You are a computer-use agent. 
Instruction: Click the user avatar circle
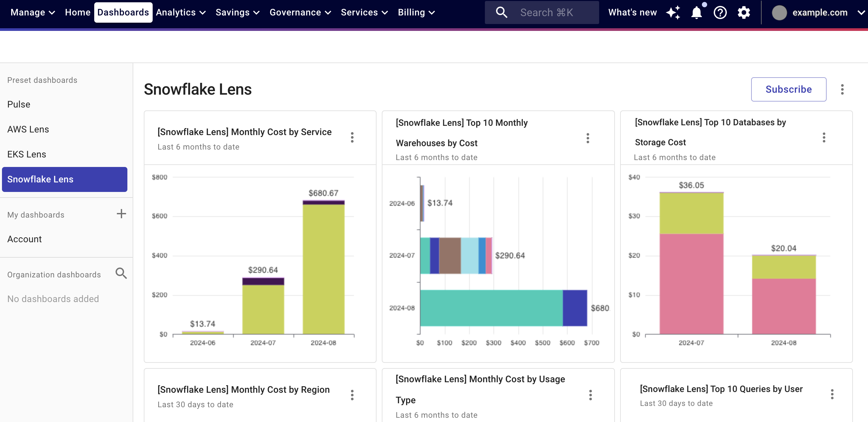[x=779, y=13]
